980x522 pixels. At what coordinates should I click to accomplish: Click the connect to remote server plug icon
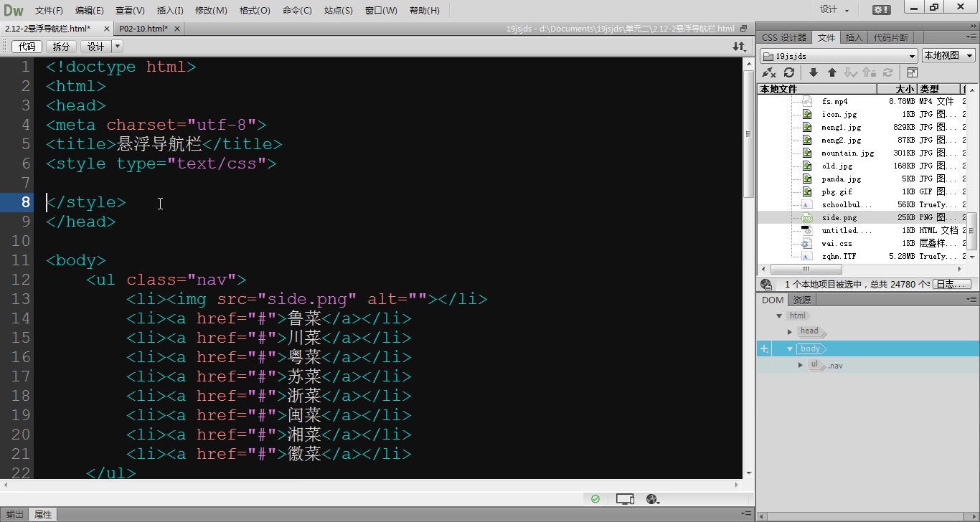coord(769,72)
